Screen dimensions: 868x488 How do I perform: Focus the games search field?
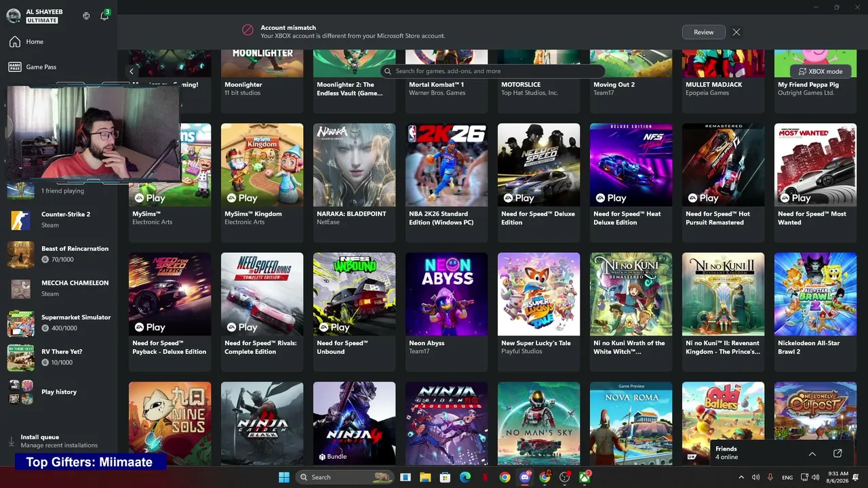[x=492, y=71]
